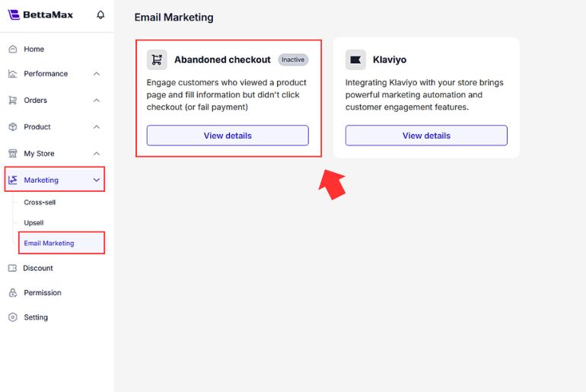Click the Inactive status badge

(293, 59)
